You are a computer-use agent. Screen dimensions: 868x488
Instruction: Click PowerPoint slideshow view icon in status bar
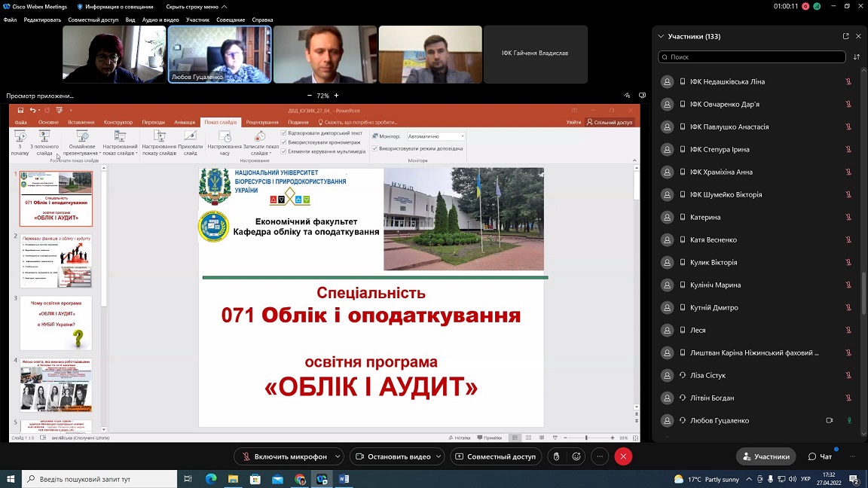[x=555, y=438]
